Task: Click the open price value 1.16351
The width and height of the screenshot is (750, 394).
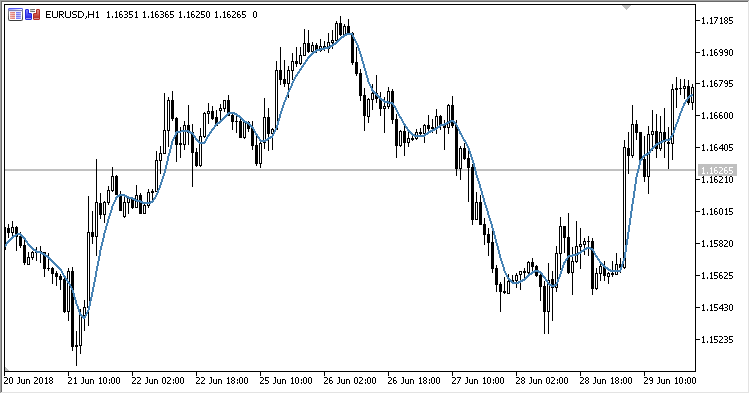Action: pyautogui.click(x=122, y=15)
